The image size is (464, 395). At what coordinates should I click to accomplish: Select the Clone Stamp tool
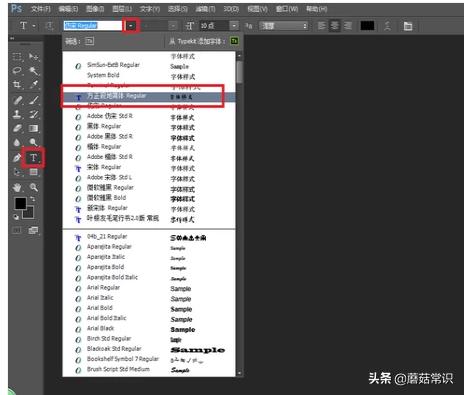tap(17, 114)
